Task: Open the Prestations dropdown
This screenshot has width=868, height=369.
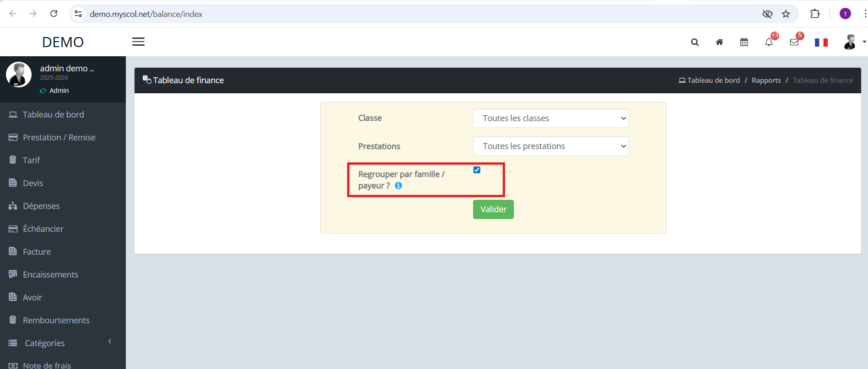Action: 550,146
